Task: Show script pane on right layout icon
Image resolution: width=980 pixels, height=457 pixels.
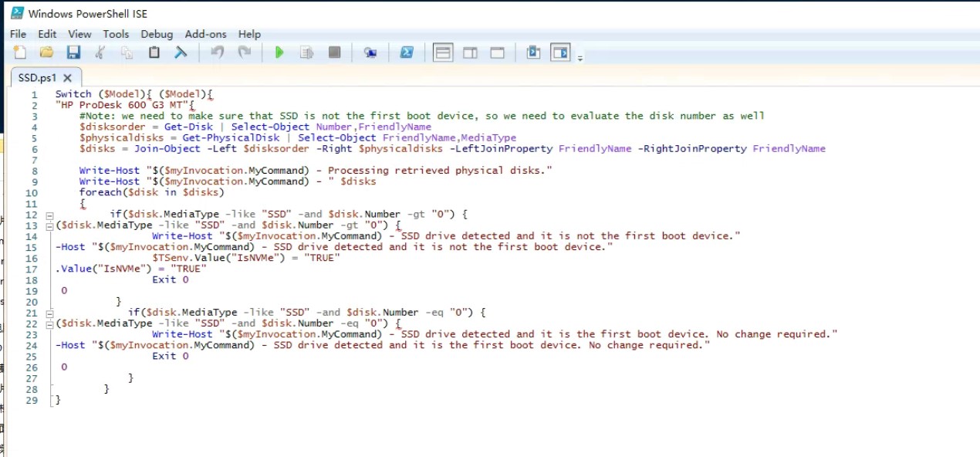Action: (470, 52)
